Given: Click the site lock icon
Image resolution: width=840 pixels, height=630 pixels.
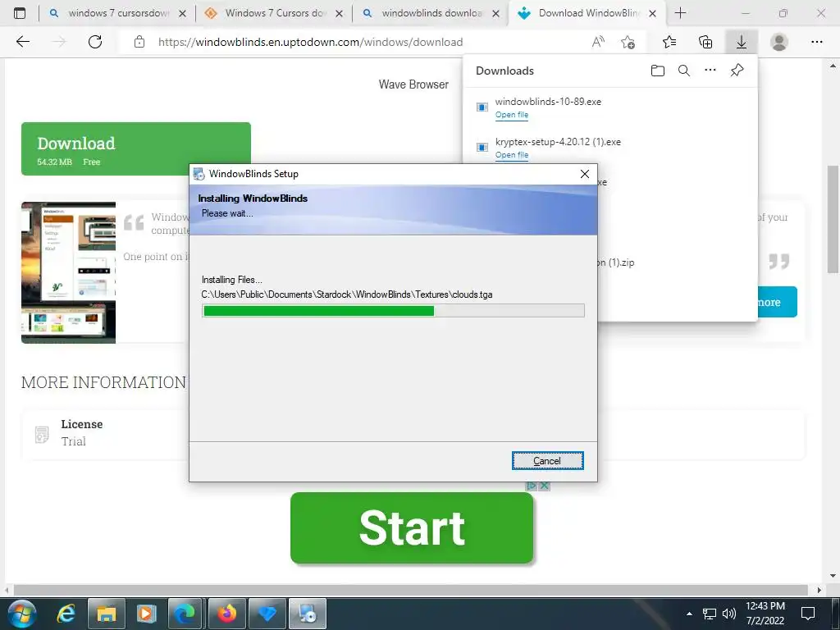Looking at the screenshot, I should point(139,42).
